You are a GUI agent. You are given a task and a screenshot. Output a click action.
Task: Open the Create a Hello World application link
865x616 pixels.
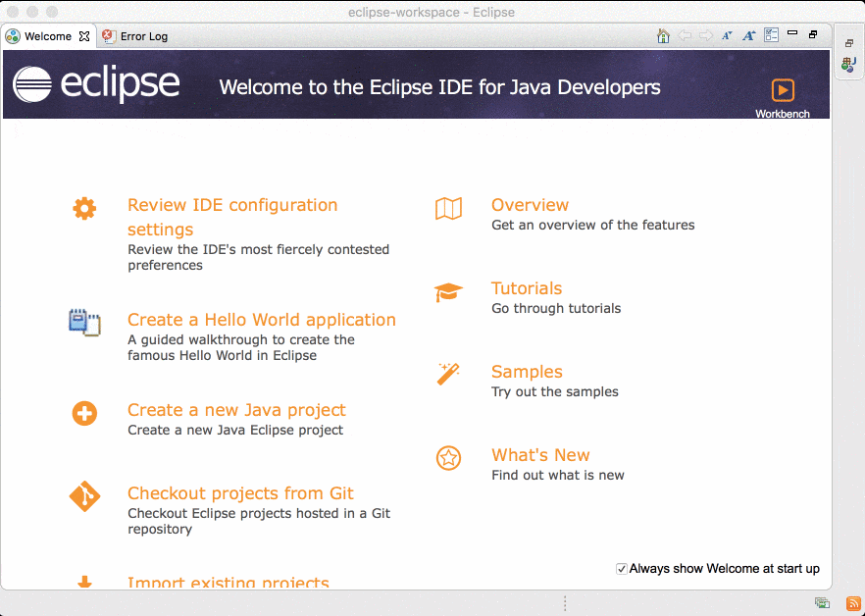click(x=261, y=320)
